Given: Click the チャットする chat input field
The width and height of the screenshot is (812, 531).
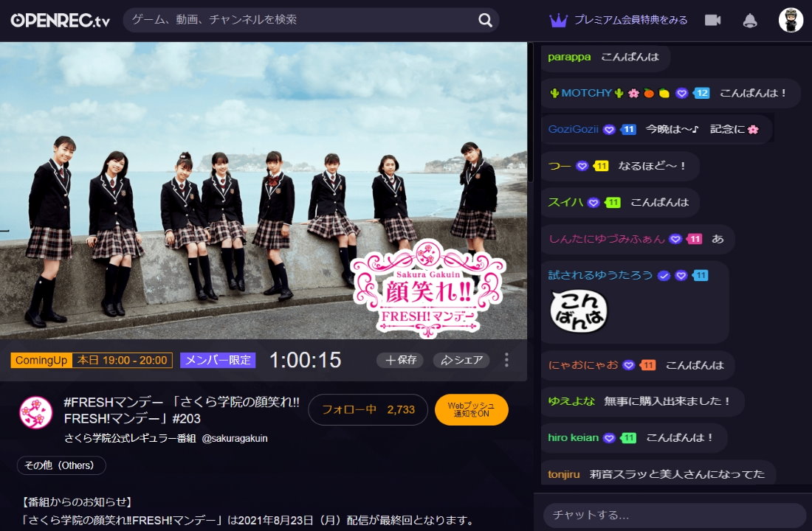Looking at the screenshot, I should (674, 515).
